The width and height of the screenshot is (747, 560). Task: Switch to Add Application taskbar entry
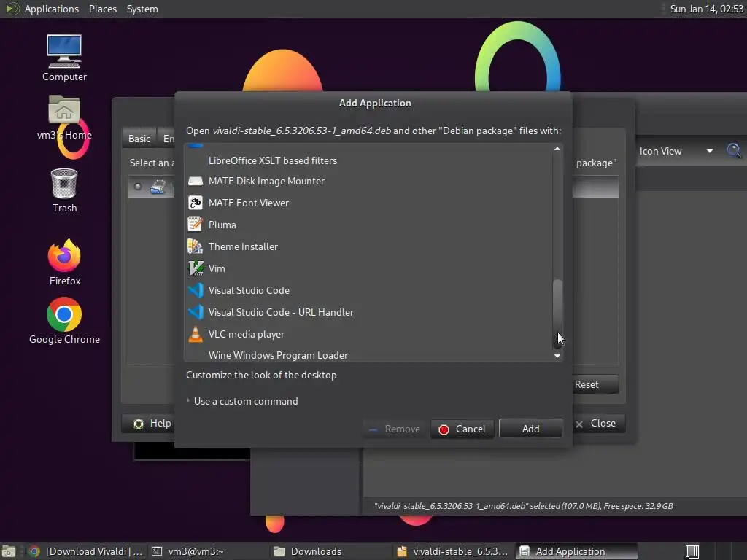[x=576, y=551]
